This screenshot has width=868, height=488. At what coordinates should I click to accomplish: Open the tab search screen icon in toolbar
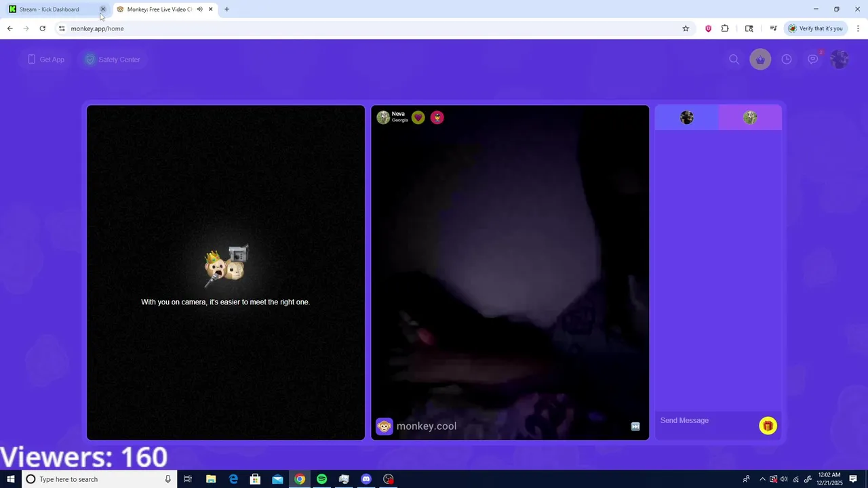[749, 28]
